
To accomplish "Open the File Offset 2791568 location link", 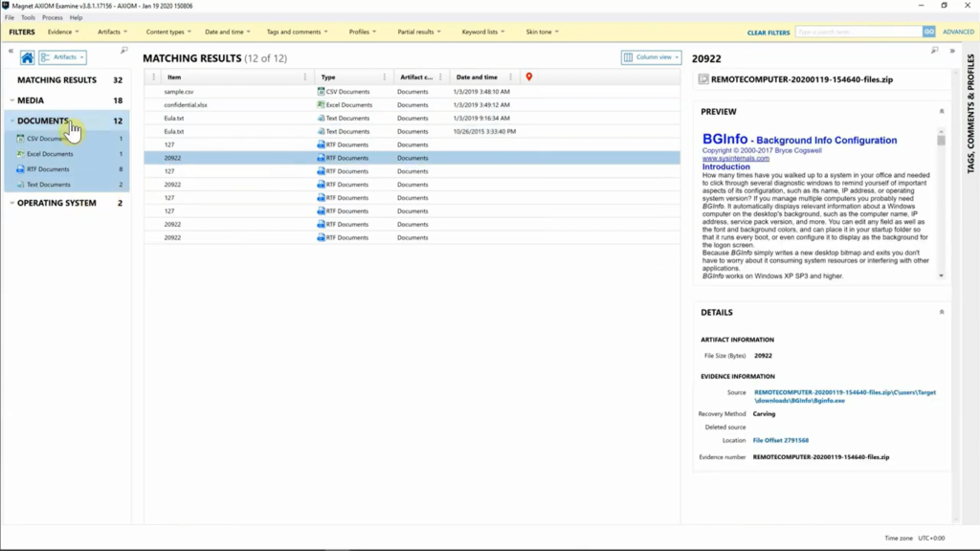I will [781, 440].
